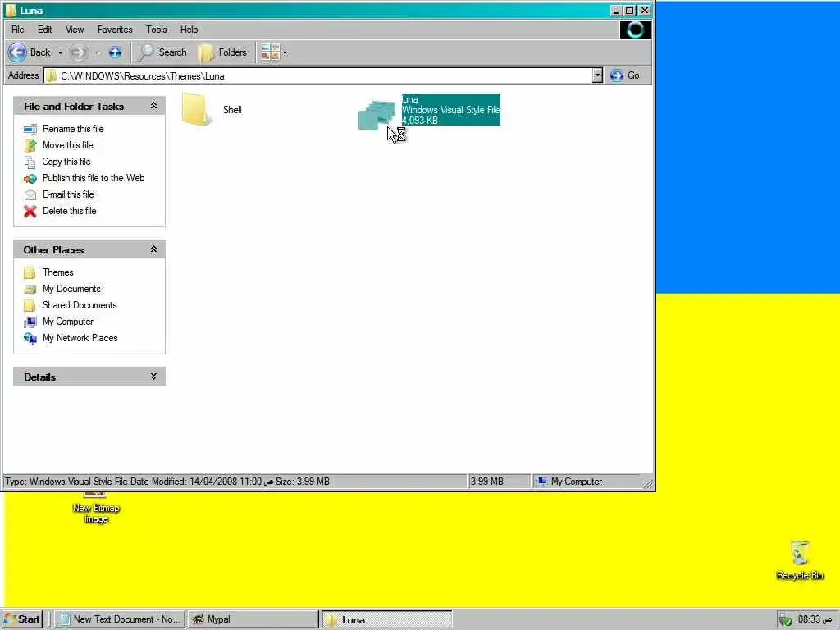Open the Tools menu

tap(157, 30)
